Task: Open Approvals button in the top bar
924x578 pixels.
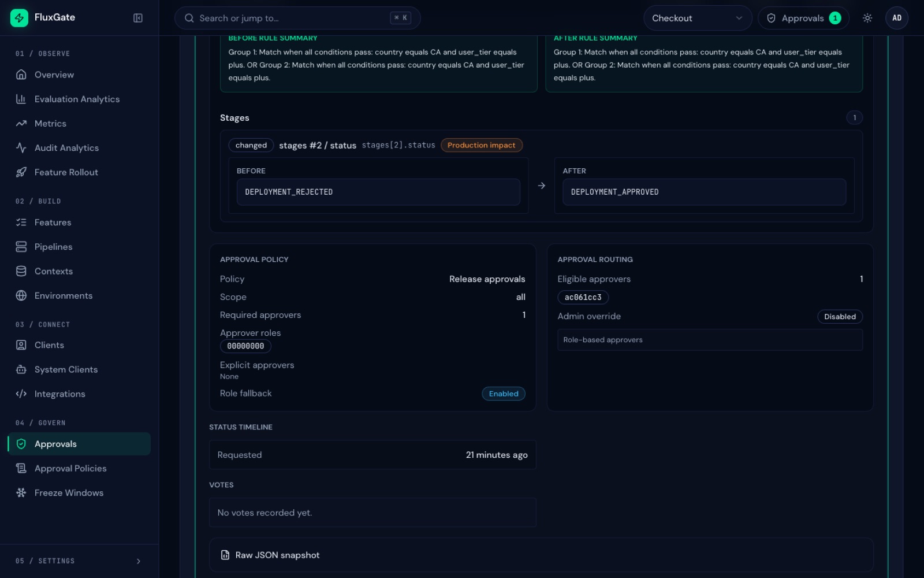Action: click(x=803, y=18)
